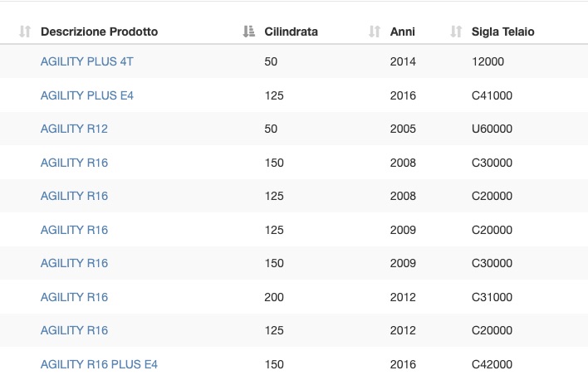Open AGILITY R16 125cc 2008 link
The image size is (588, 385).
(74, 196)
